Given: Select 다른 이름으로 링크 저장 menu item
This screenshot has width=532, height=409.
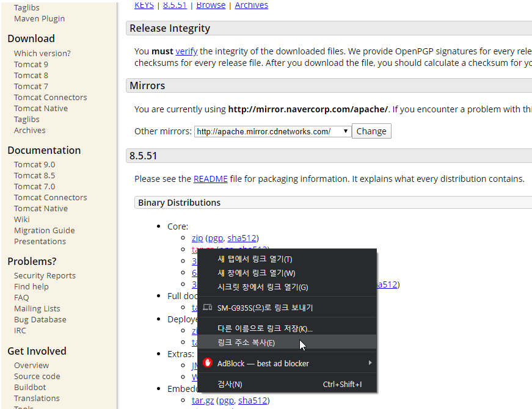Looking at the screenshot, I should [287, 328].
